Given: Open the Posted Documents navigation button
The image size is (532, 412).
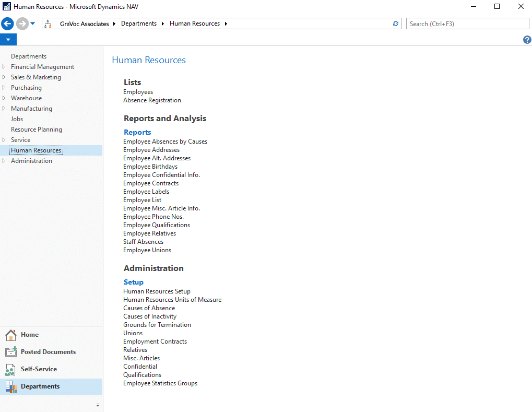Looking at the screenshot, I should [x=48, y=352].
